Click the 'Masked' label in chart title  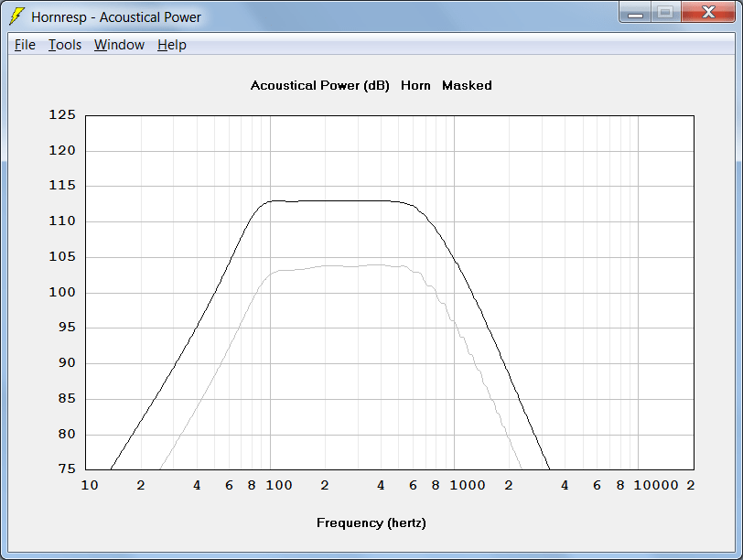click(x=467, y=86)
